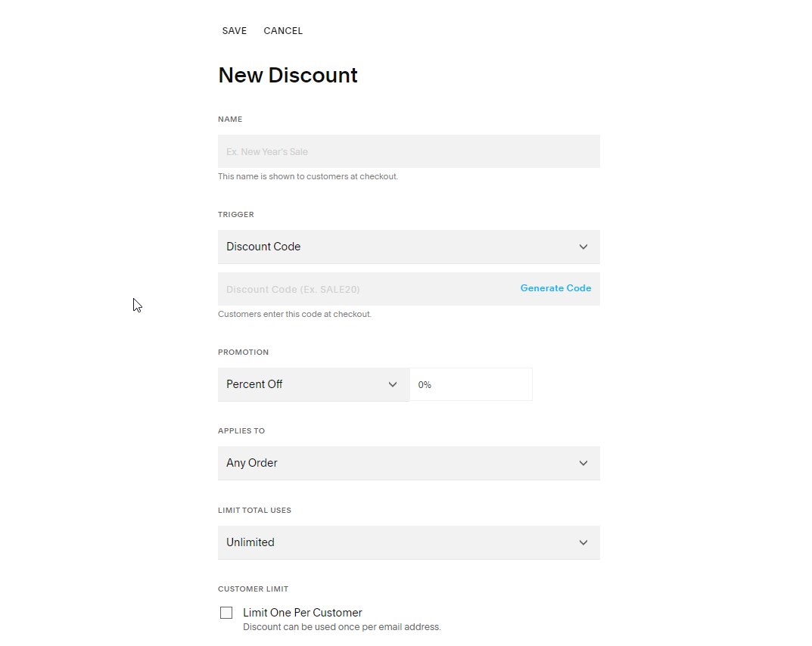
Task: Click the CUSTOMER LIMIT section label
Action: point(253,589)
